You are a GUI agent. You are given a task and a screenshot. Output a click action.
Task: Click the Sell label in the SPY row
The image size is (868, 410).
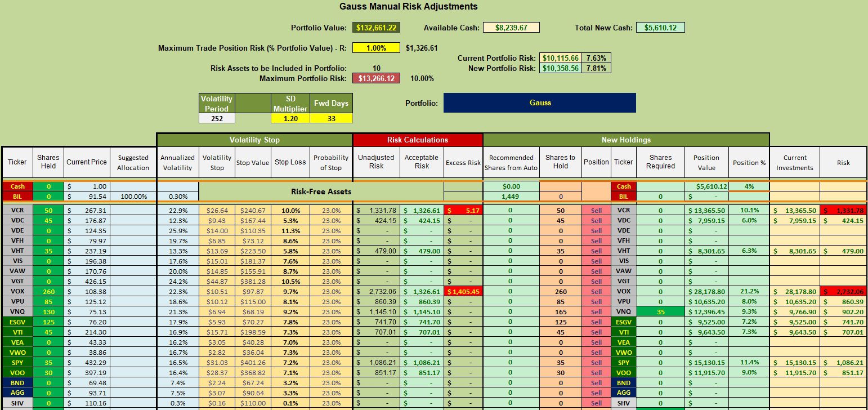click(596, 362)
